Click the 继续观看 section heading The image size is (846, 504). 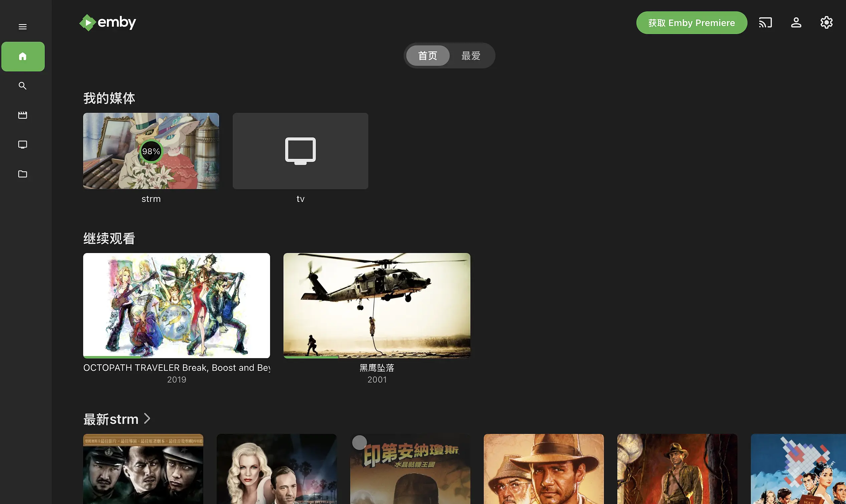(x=109, y=238)
